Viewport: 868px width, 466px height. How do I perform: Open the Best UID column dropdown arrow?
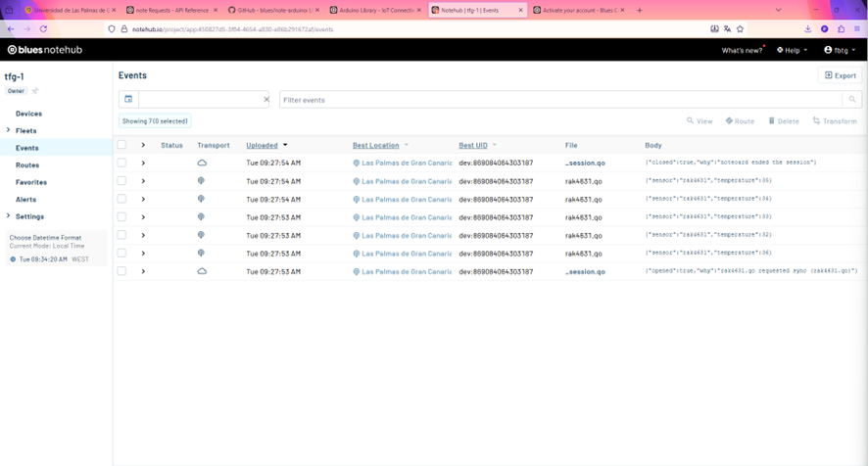point(495,145)
